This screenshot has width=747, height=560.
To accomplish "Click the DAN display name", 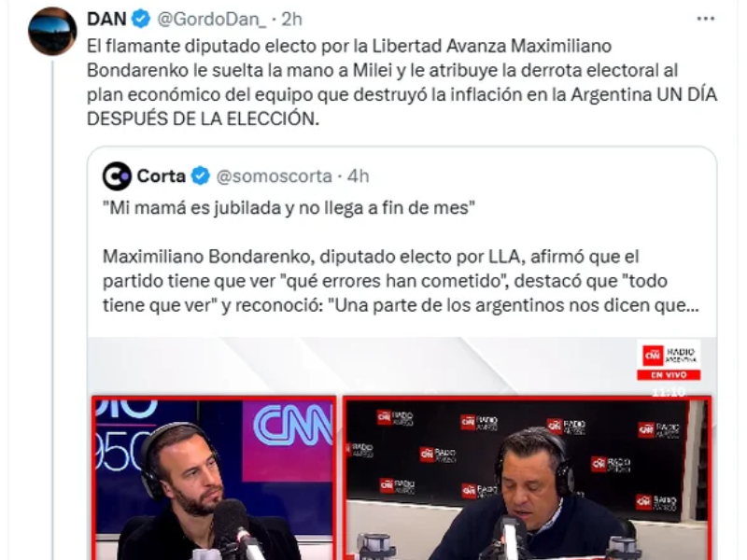I will 106,19.
